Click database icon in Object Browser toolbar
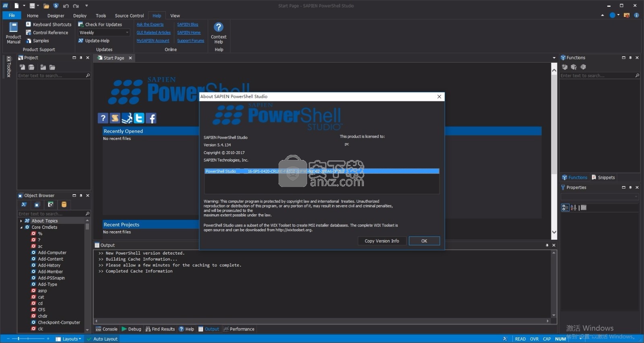The width and height of the screenshot is (644, 343). tap(64, 205)
